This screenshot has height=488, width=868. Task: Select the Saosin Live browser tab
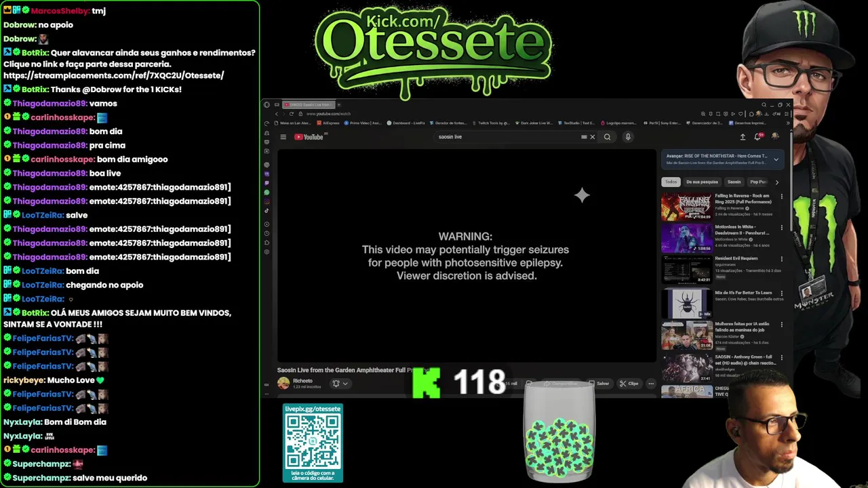pos(309,105)
